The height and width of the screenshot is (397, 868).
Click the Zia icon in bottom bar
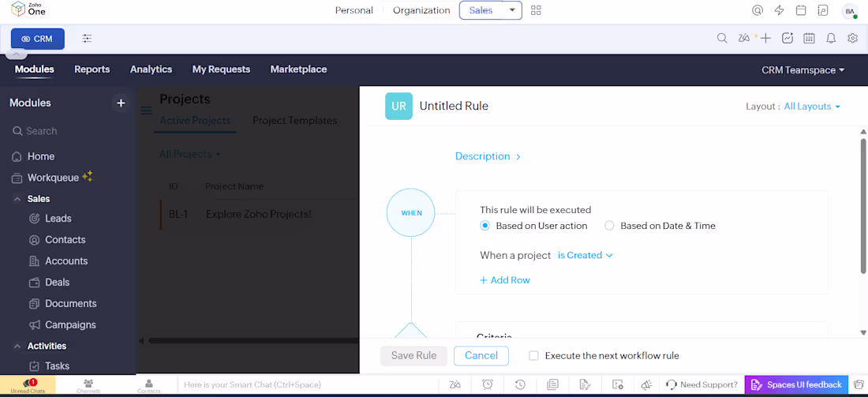pyautogui.click(x=455, y=384)
